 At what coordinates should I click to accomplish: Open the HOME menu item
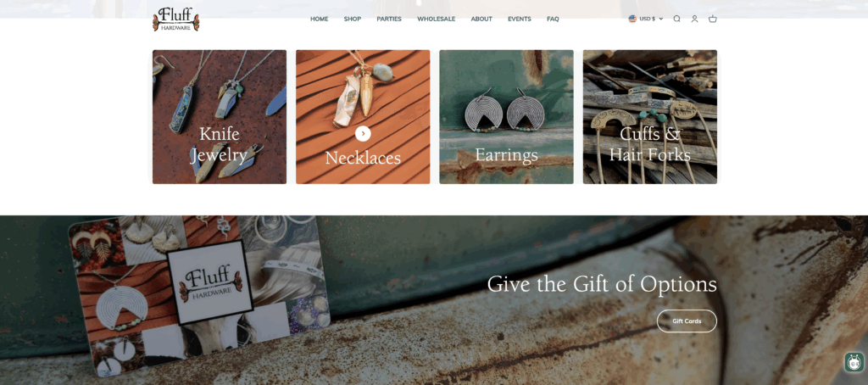point(319,19)
